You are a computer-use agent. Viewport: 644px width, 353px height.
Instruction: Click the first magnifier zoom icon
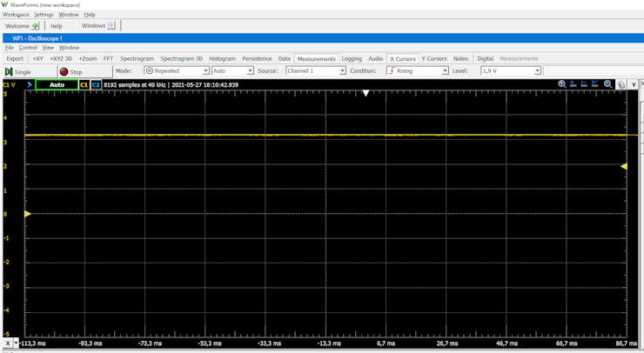pos(562,84)
